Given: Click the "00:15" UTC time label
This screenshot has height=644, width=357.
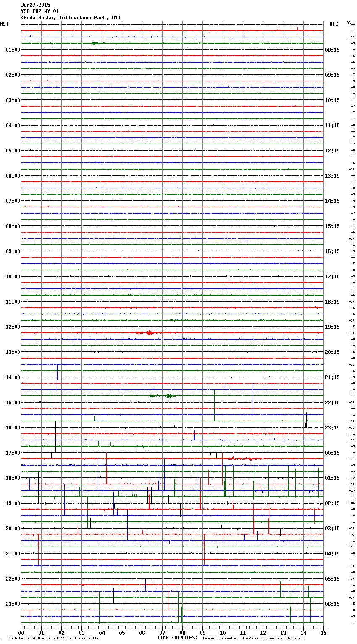Looking at the screenshot, I should click(332, 453).
